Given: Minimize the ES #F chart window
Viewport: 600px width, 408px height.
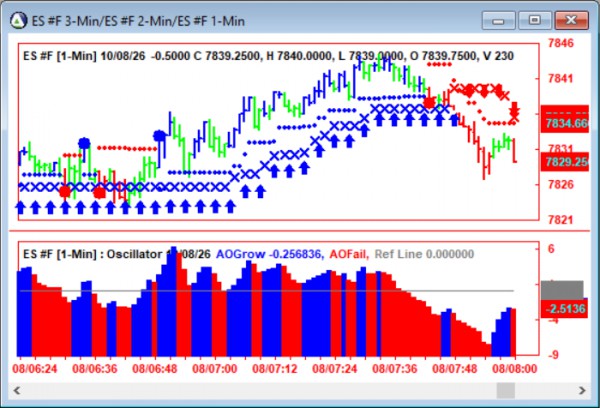Looking at the screenshot, I should 498,20.
